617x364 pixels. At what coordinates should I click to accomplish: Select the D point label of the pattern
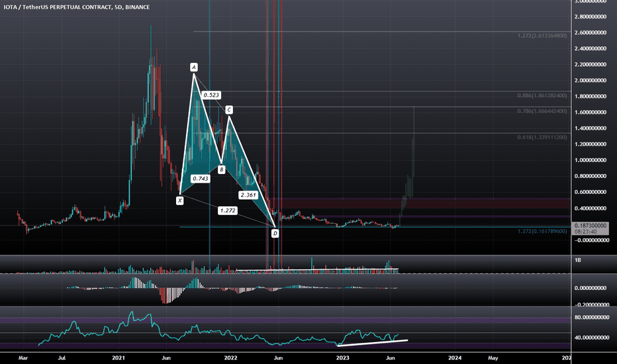275,234
